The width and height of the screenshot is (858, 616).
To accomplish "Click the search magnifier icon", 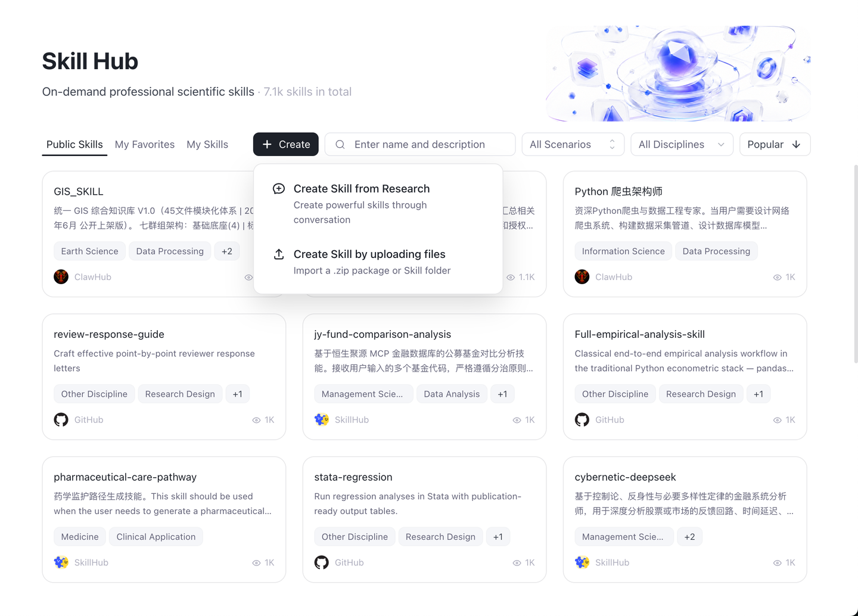I will [340, 144].
